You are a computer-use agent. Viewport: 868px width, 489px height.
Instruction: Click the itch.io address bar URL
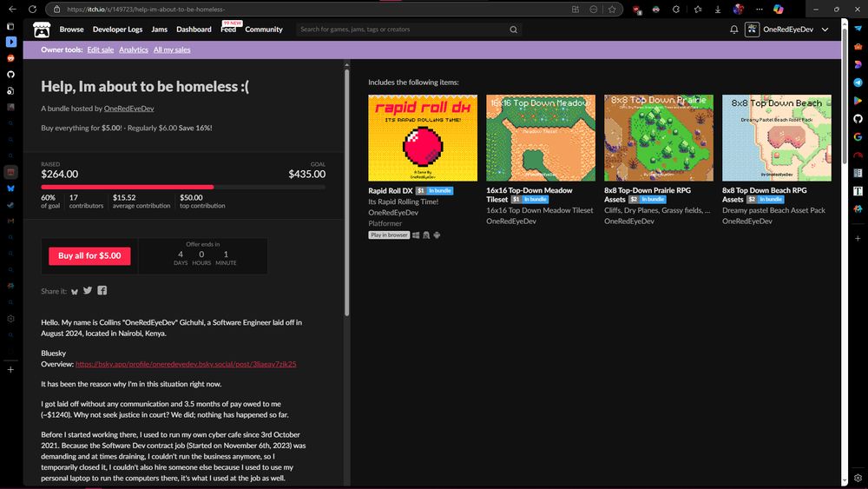(x=146, y=10)
